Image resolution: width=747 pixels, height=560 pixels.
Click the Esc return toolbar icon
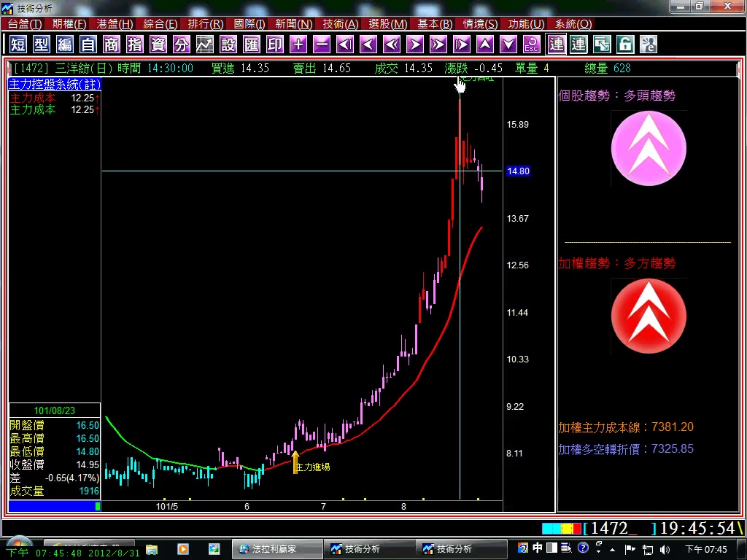pyautogui.click(x=532, y=44)
